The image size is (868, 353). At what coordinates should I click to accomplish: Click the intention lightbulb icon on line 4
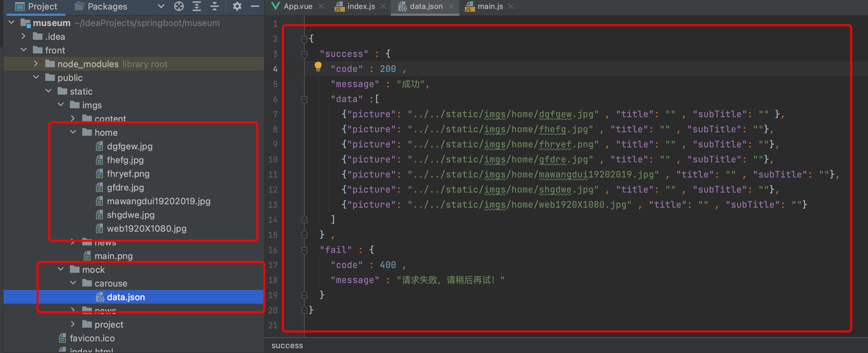[x=318, y=66]
